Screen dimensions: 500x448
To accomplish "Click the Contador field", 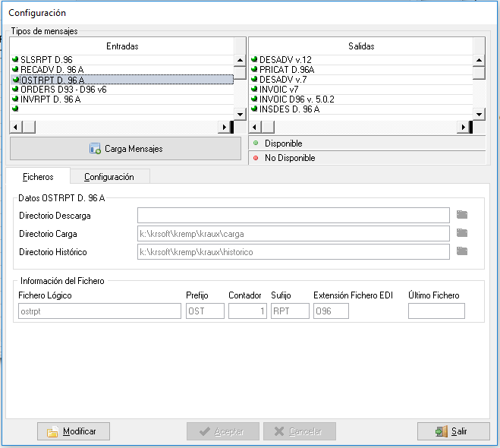I will [x=247, y=311].
